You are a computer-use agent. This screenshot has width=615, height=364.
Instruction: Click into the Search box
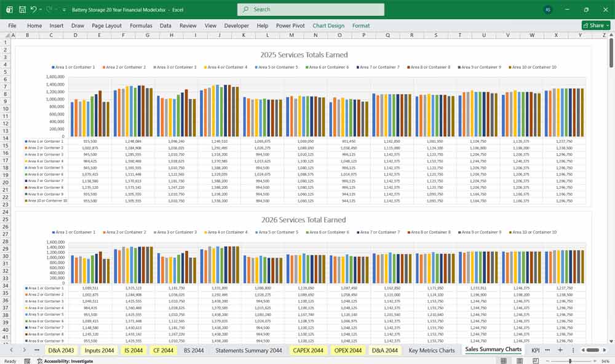click(x=311, y=10)
